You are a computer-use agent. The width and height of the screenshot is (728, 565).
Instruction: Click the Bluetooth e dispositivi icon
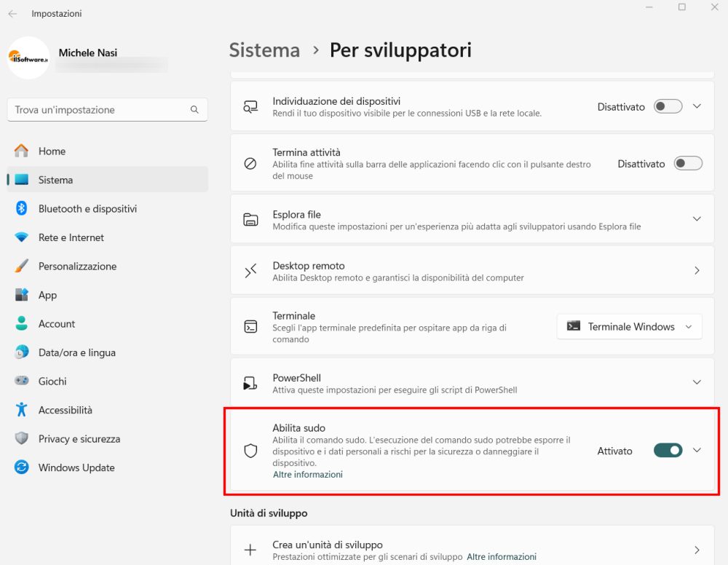click(21, 208)
